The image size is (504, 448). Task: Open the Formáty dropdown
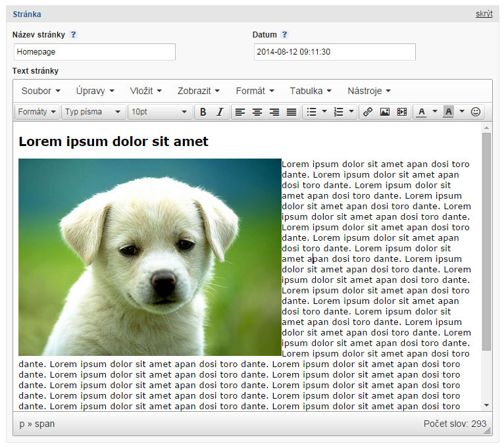37,112
